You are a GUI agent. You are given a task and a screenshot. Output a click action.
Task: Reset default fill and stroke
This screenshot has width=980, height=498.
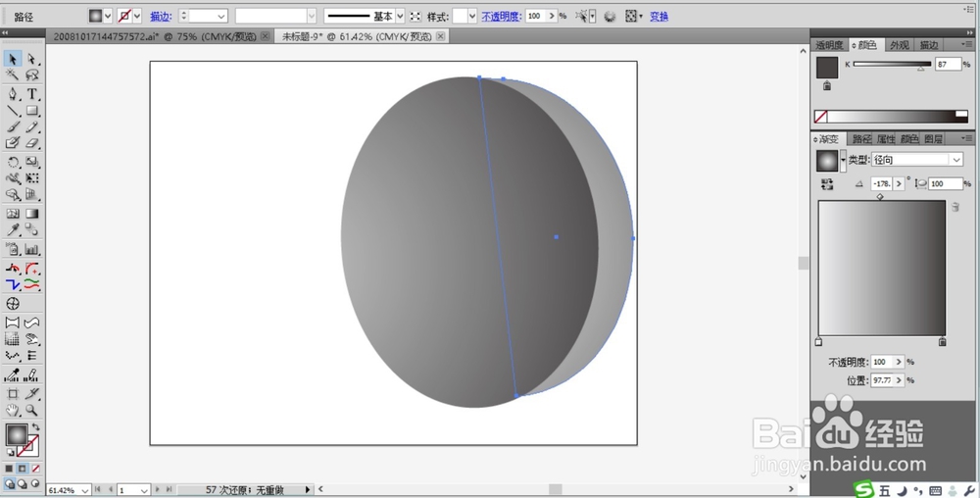10,452
